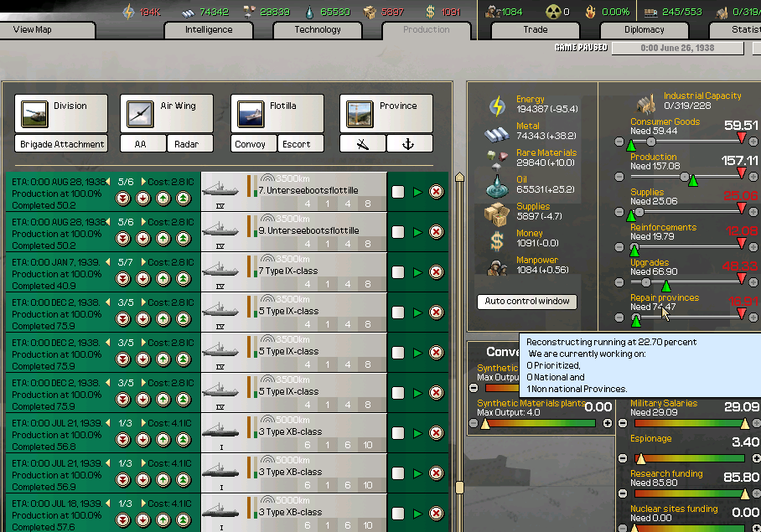Check the box on 9. Unterseebootsflottille row
The image size is (761, 532).
[398, 232]
